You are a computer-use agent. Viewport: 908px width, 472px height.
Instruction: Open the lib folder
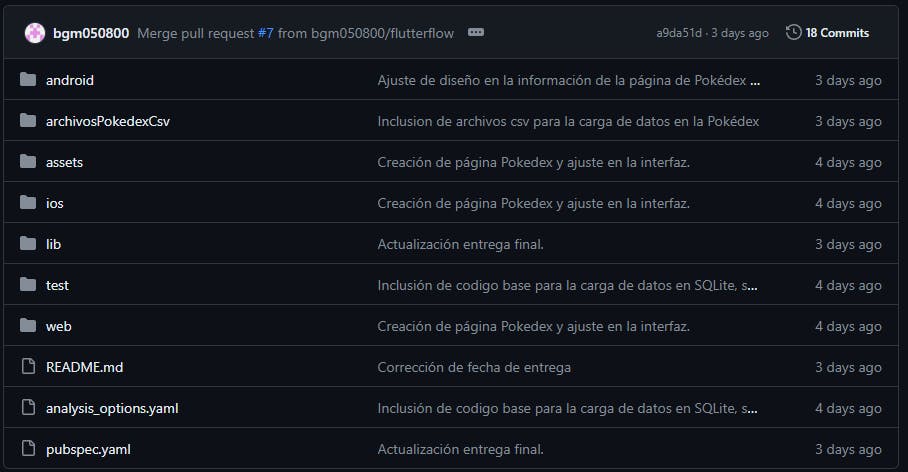click(x=53, y=244)
